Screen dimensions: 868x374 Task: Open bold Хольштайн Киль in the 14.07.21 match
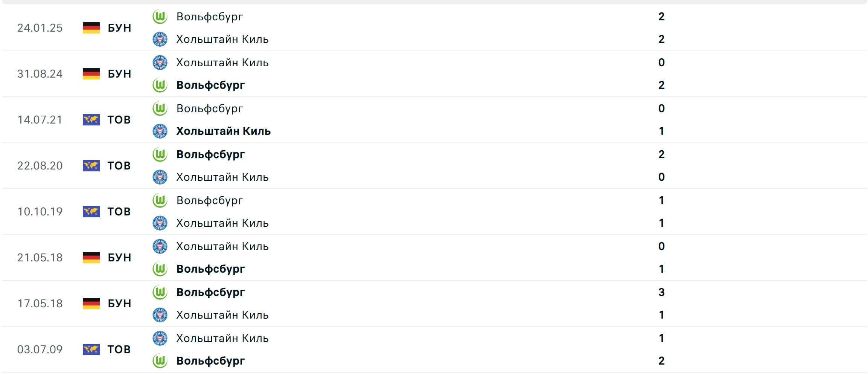click(x=223, y=131)
